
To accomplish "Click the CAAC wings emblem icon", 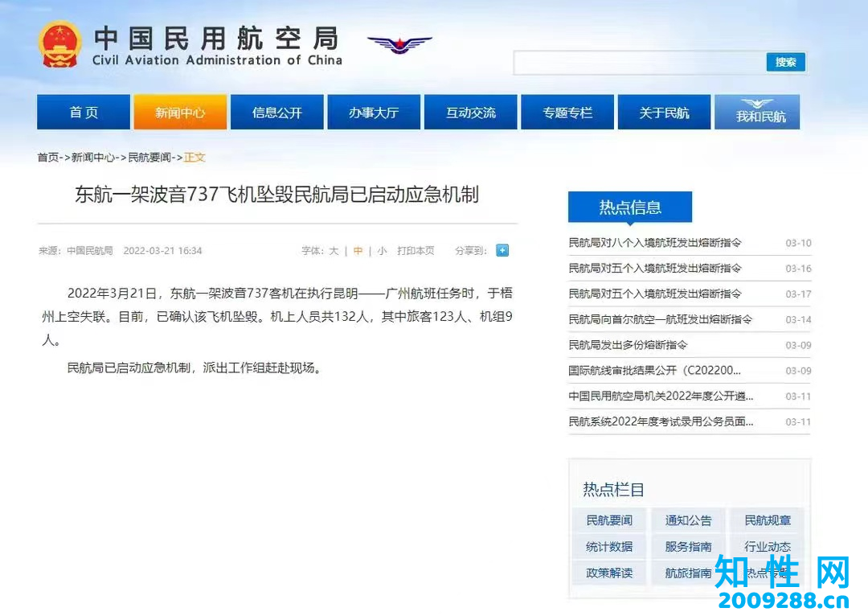I will (399, 44).
